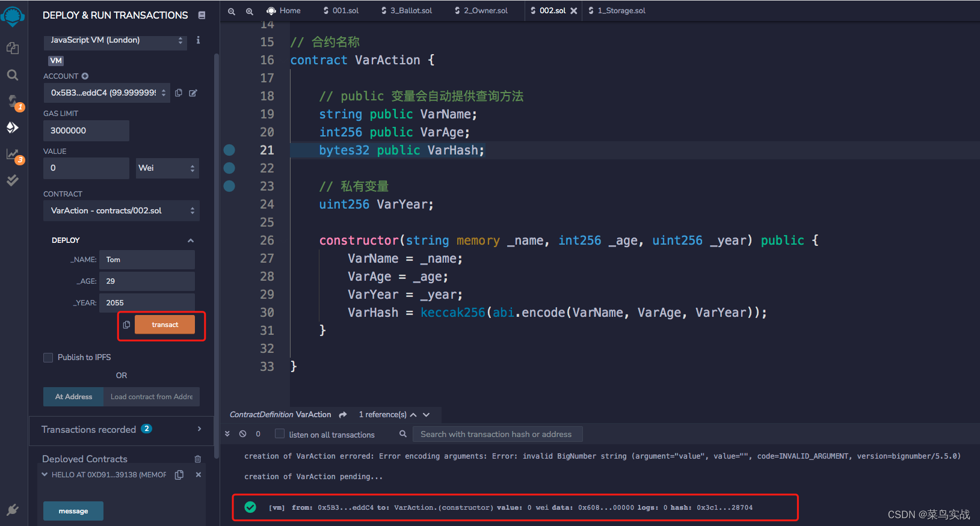Clear deployed contracts trash icon
The height and width of the screenshot is (526, 980).
(x=198, y=459)
